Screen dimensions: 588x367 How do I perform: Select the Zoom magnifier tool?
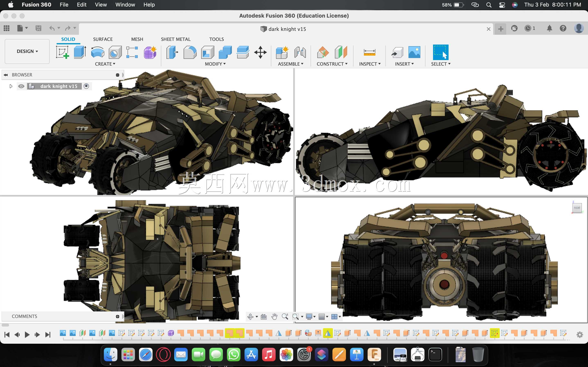(x=285, y=317)
